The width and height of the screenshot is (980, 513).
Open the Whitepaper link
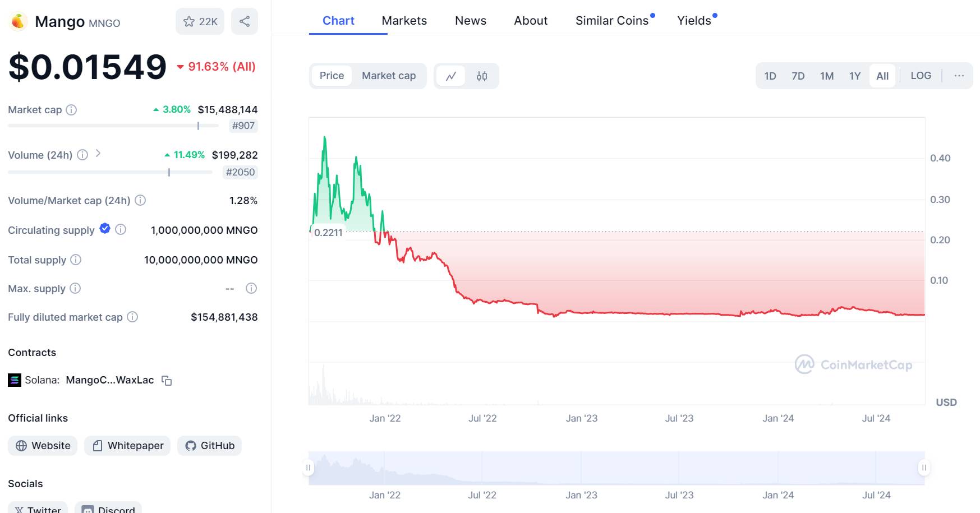pyautogui.click(x=127, y=446)
